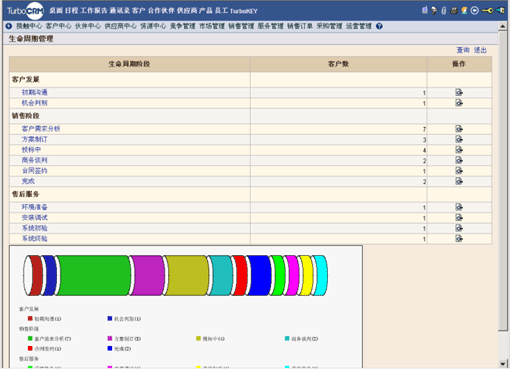The image size is (510, 369).
Task: Click the paperclip attachment icon in header
Action: (444, 11)
